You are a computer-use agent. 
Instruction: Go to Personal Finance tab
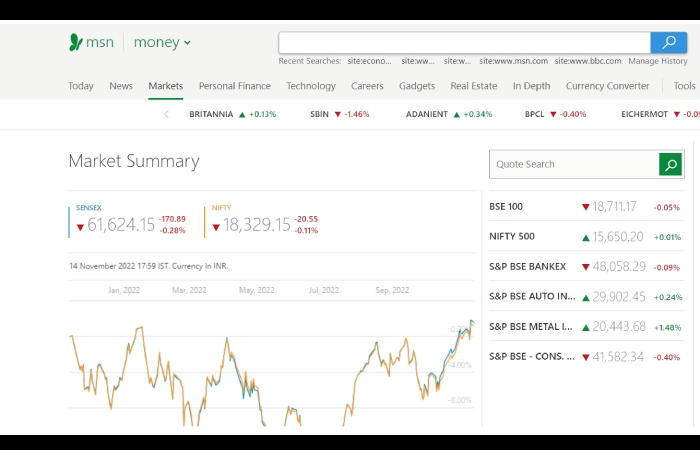[x=235, y=86]
